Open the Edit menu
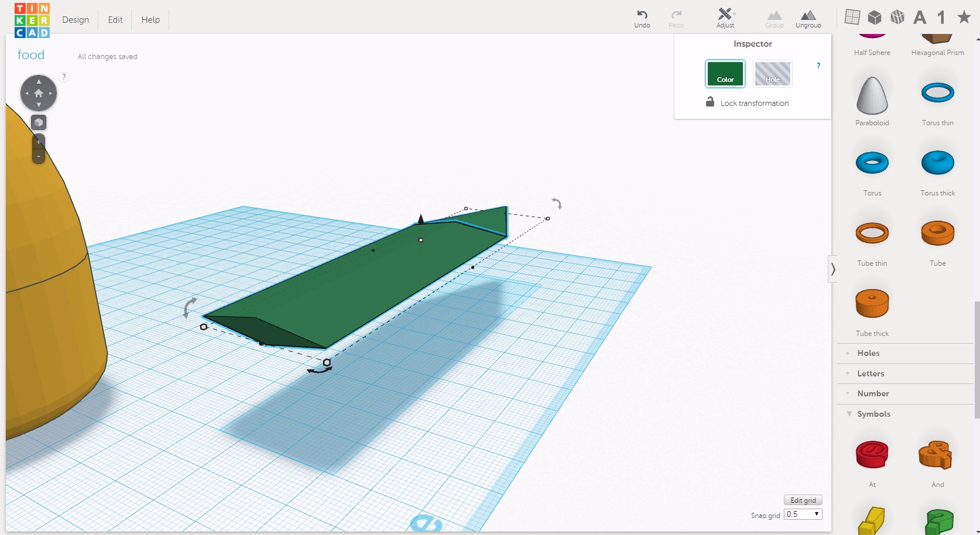This screenshot has height=535, width=980. pos(115,19)
